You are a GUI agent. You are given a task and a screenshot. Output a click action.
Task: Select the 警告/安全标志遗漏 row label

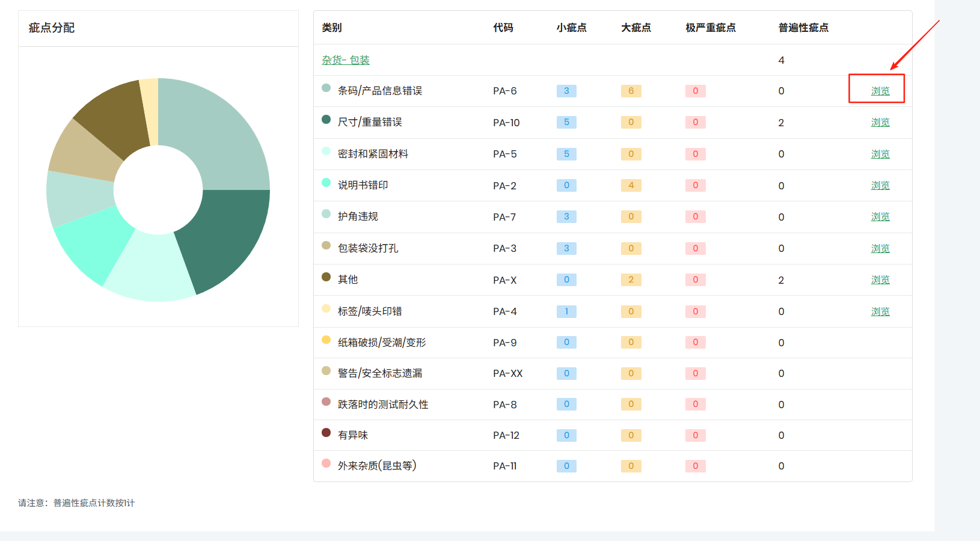[x=380, y=373]
